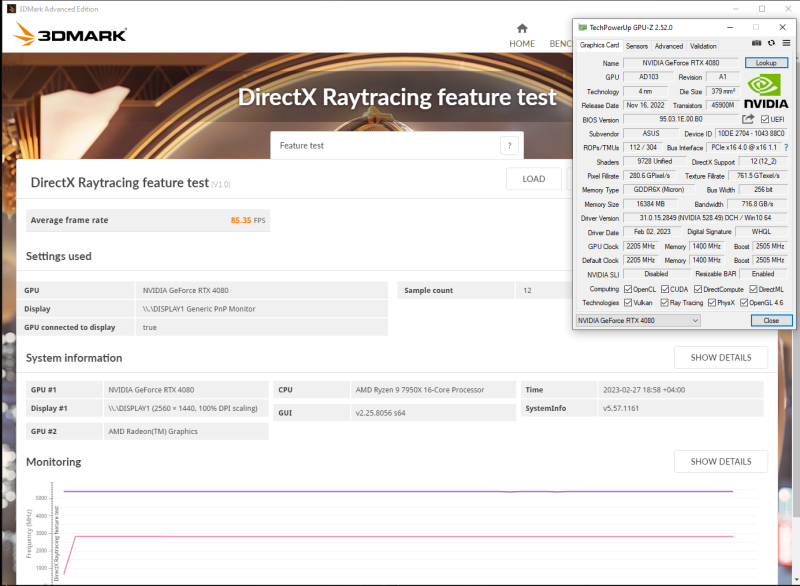Click the 3DMark flame logo

tap(22, 31)
